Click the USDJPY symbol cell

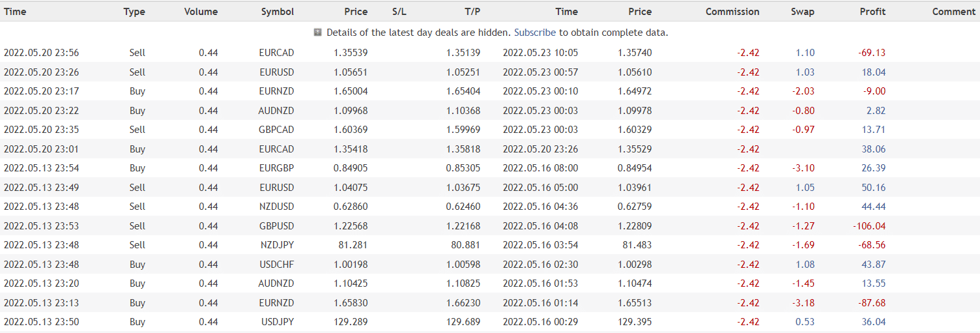[278, 322]
